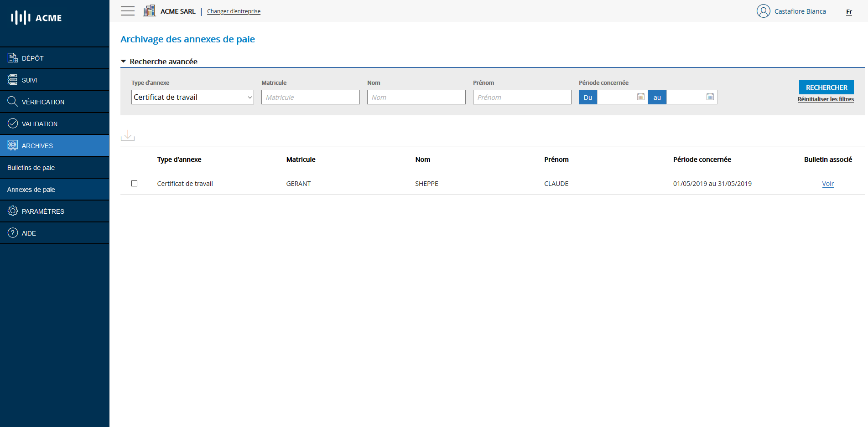Click the Vérification magnifier icon

point(11,102)
